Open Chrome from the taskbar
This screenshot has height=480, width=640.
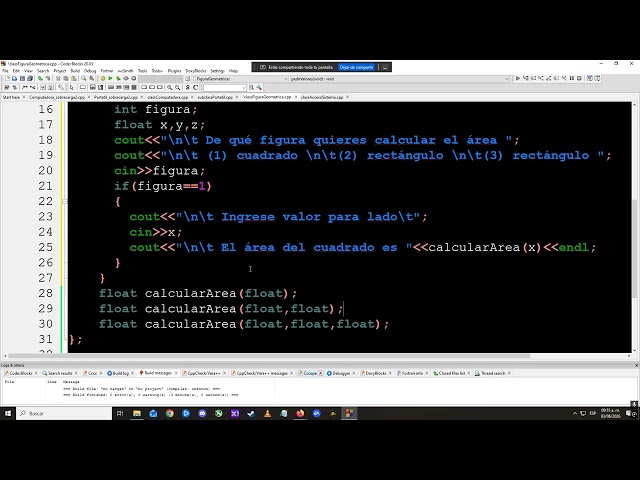click(169, 413)
